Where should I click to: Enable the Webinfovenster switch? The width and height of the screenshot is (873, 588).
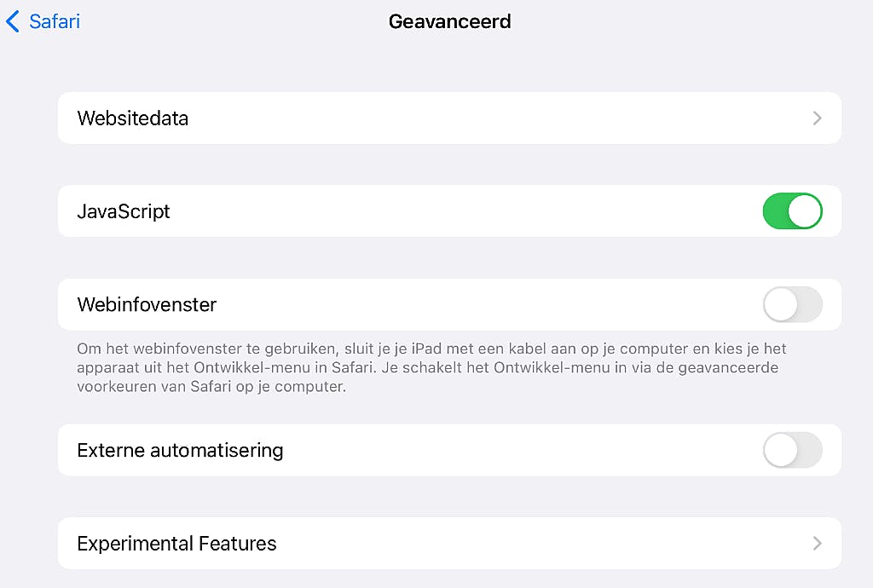792,304
